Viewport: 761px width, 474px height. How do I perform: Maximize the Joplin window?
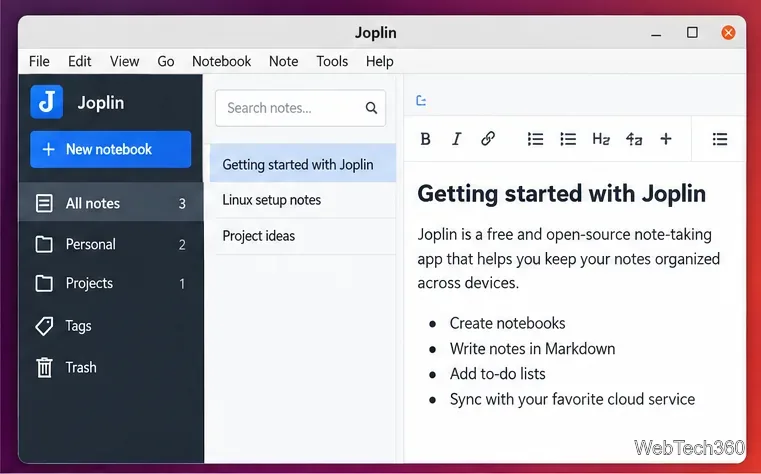coord(692,33)
